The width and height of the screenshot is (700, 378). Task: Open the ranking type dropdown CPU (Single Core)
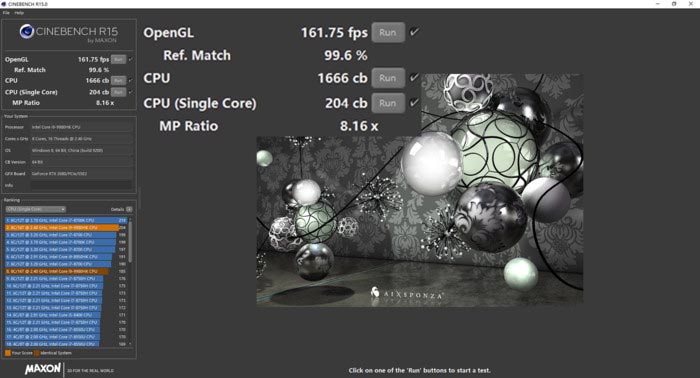[36, 209]
